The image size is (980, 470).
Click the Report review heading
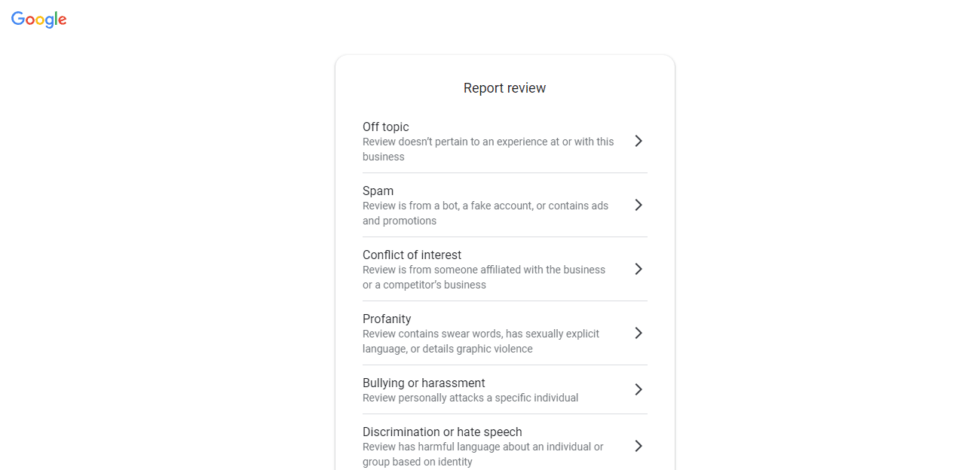click(504, 88)
